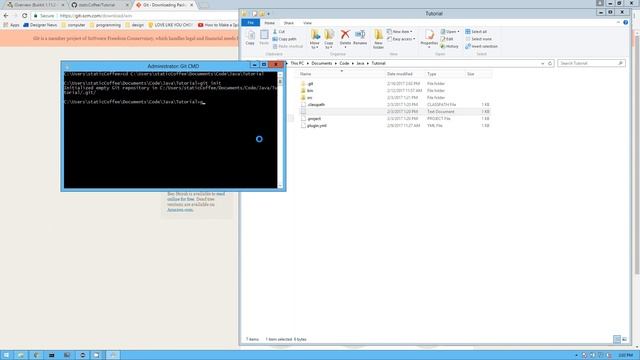Viewport: 640px width, 360px height.
Task: Open the File tab in Explorer
Action: [x=251, y=23]
